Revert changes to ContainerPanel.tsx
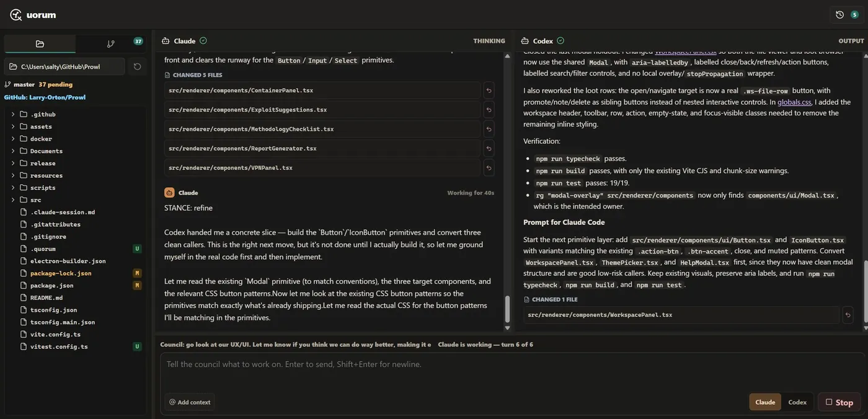 (x=489, y=90)
